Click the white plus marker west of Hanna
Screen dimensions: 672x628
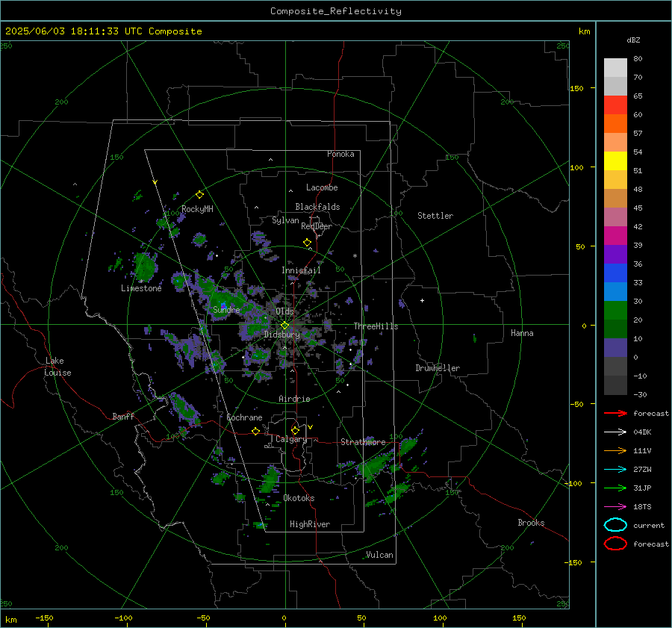422,300
